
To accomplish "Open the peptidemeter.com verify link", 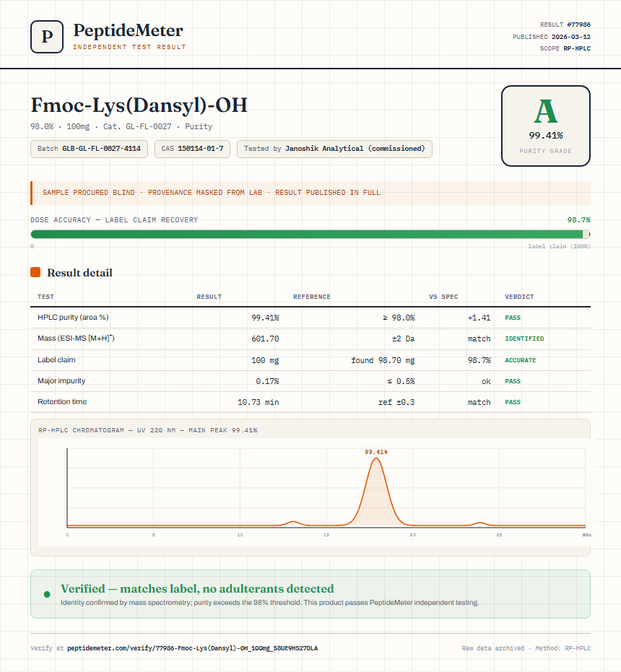I will coord(193,648).
